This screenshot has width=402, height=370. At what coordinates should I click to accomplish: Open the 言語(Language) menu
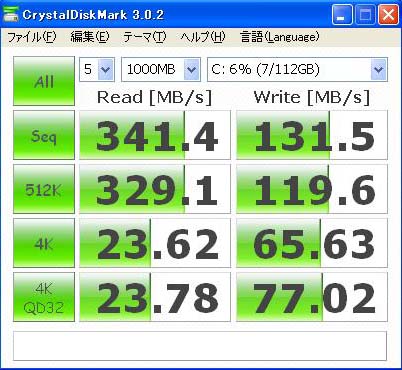[x=280, y=37]
